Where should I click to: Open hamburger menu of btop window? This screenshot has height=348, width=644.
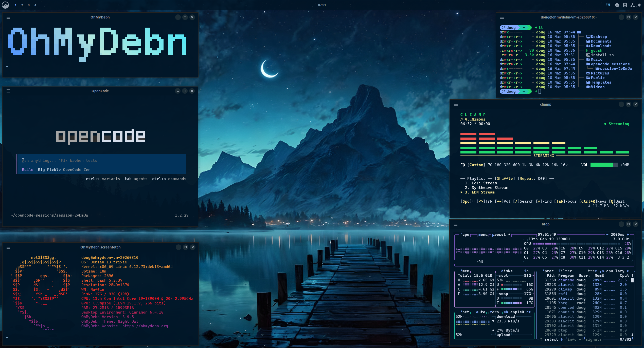tap(456, 224)
